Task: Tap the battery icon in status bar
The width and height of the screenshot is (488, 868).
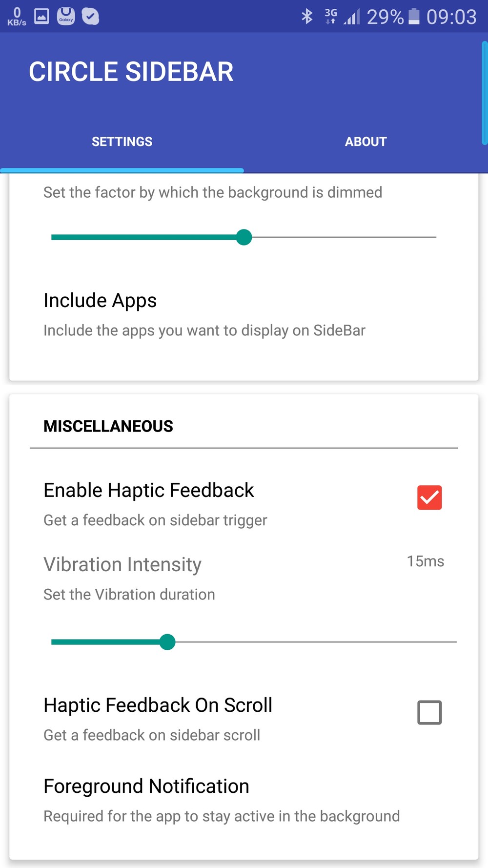Action: (x=414, y=16)
